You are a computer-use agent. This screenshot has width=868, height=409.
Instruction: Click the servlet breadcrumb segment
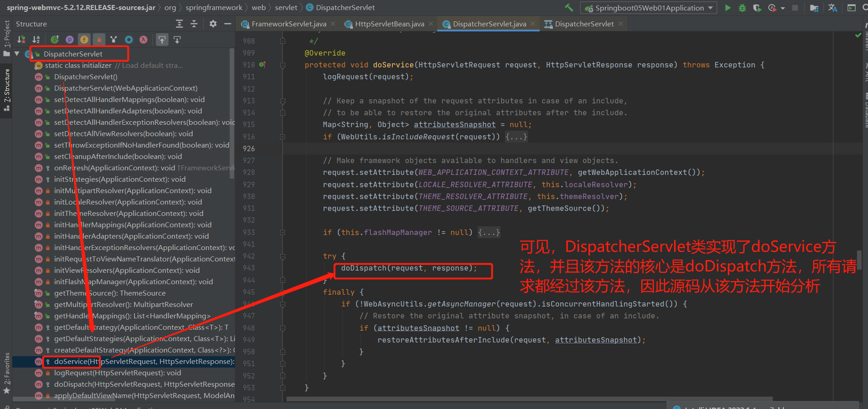pos(286,7)
